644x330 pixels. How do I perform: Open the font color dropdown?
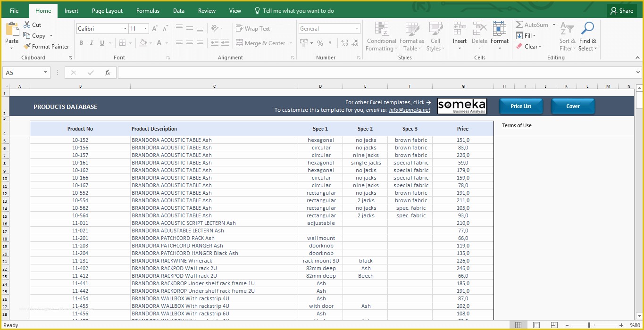tap(167, 43)
